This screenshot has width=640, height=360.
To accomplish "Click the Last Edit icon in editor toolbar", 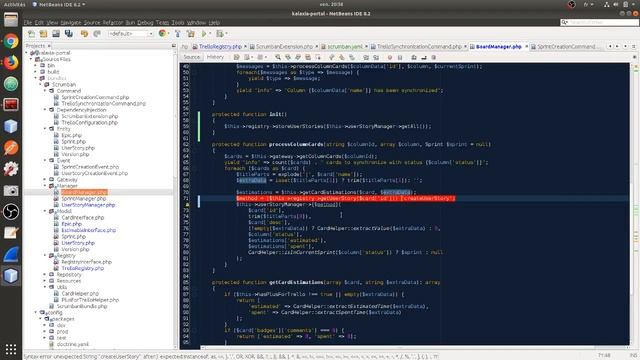I will coord(236,58).
